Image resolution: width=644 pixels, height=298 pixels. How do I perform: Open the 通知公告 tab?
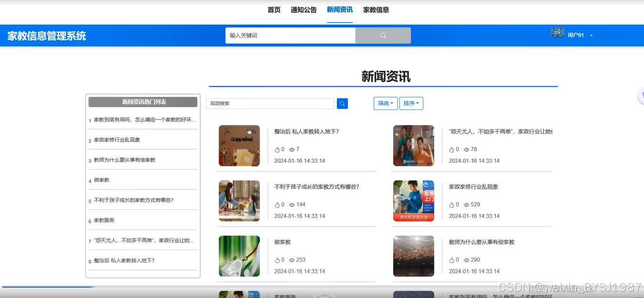[304, 10]
